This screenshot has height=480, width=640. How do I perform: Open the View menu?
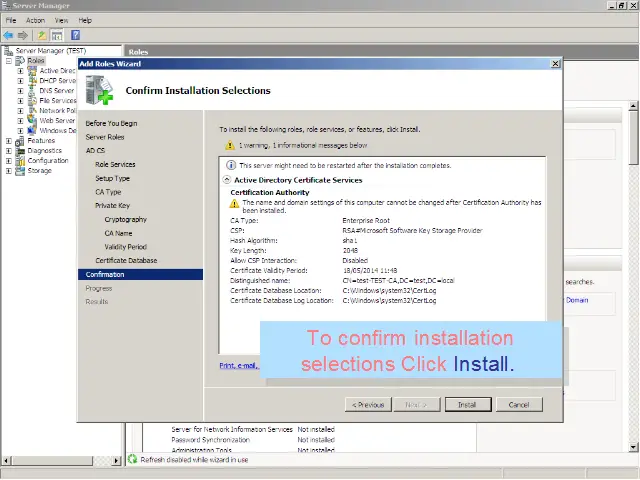point(61,20)
